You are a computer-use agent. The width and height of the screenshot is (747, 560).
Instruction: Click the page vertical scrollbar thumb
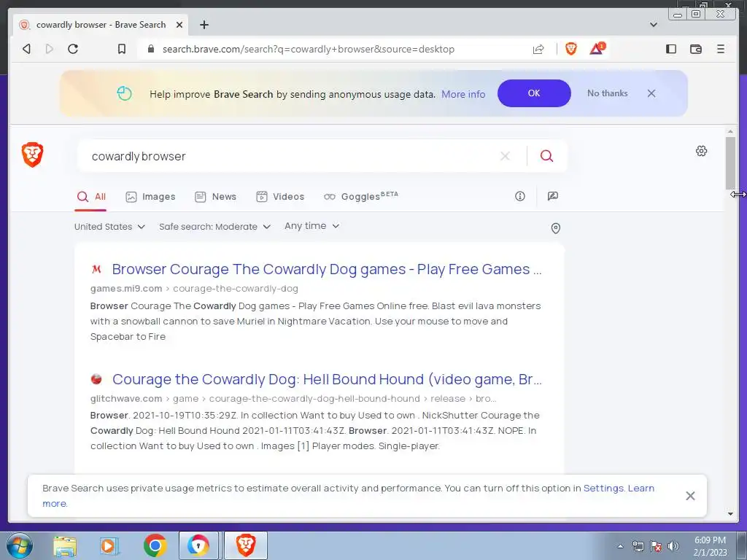click(730, 163)
